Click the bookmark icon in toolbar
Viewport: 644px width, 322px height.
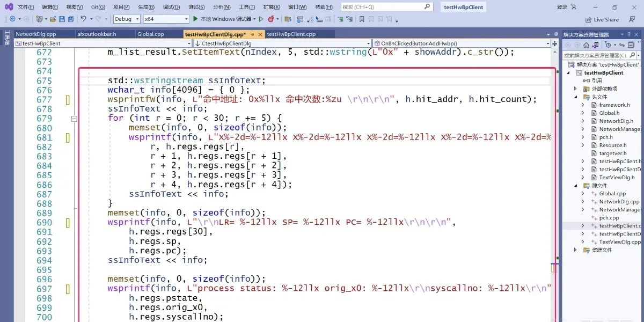point(362,19)
